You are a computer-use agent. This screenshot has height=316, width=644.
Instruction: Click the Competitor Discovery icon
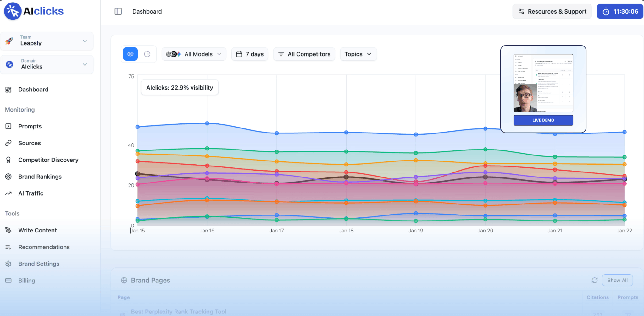[8, 160]
